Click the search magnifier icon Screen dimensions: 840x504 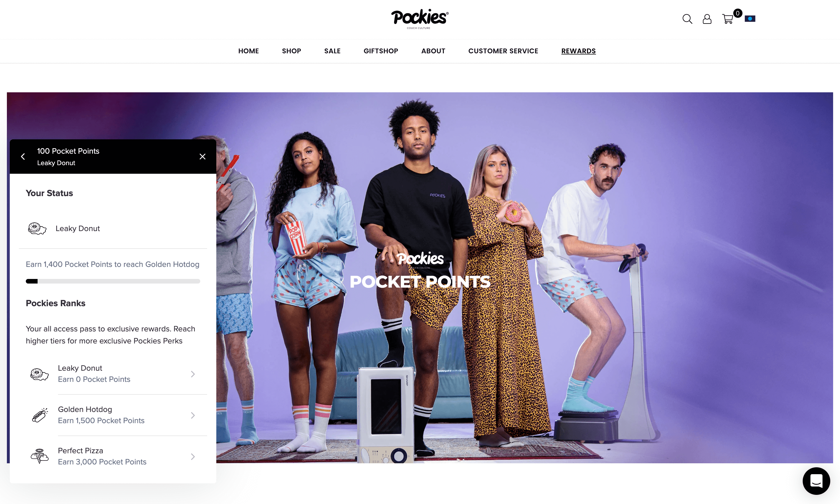687,19
